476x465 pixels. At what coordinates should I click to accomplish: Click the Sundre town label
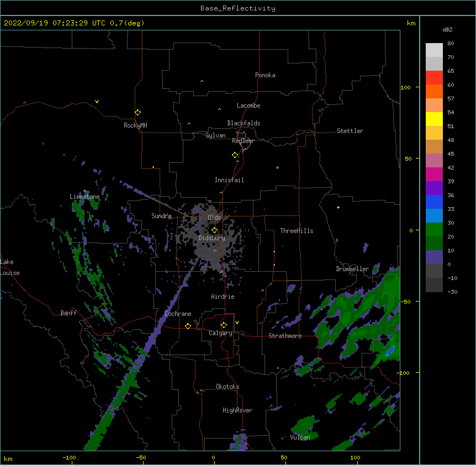tap(161, 216)
